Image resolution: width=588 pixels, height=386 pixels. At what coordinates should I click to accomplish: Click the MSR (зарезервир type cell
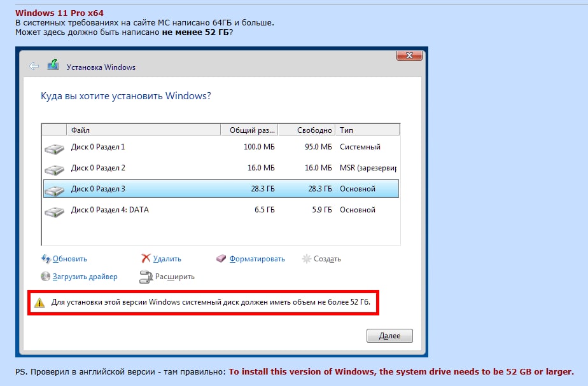click(x=368, y=168)
